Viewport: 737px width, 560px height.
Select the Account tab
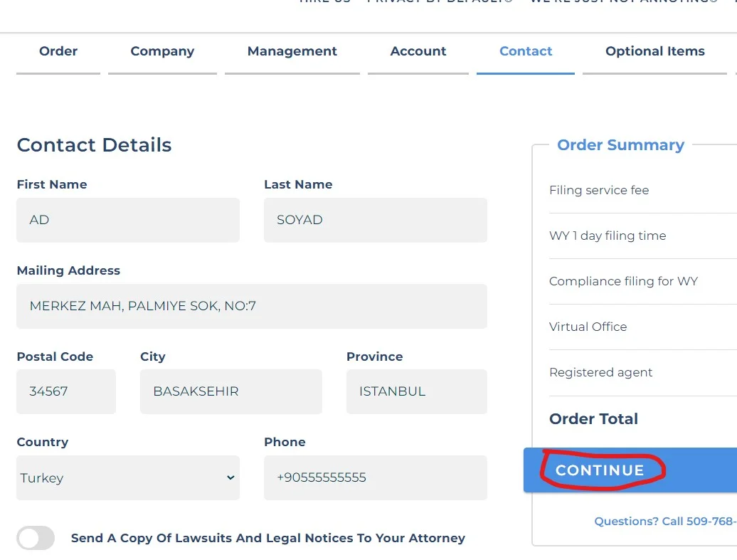coord(418,51)
